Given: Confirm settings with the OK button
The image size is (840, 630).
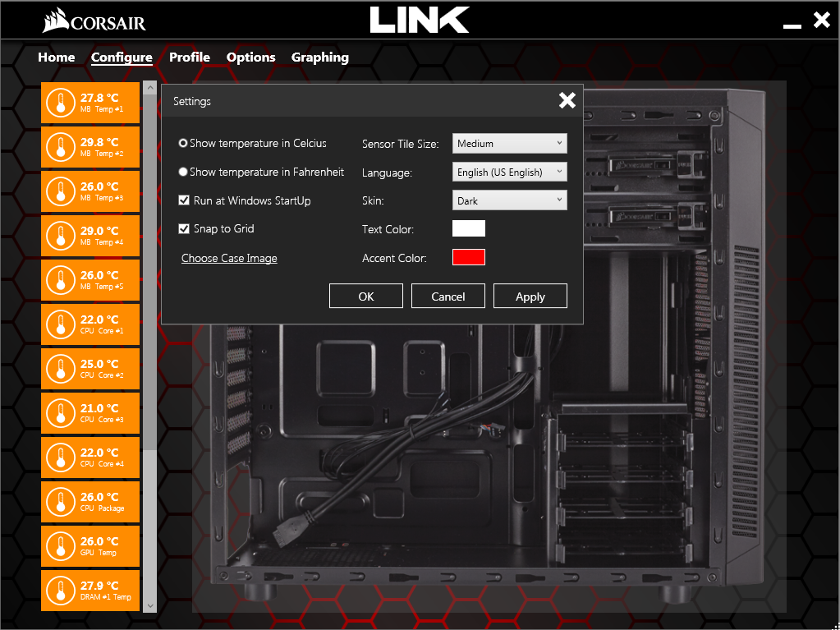Looking at the screenshot, I should [366, 297].
